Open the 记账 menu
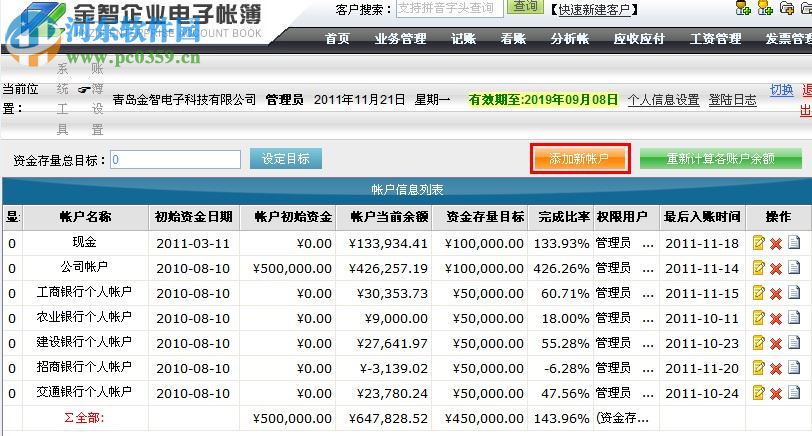This screenshot has height=436, width=812. pos(463,39)
